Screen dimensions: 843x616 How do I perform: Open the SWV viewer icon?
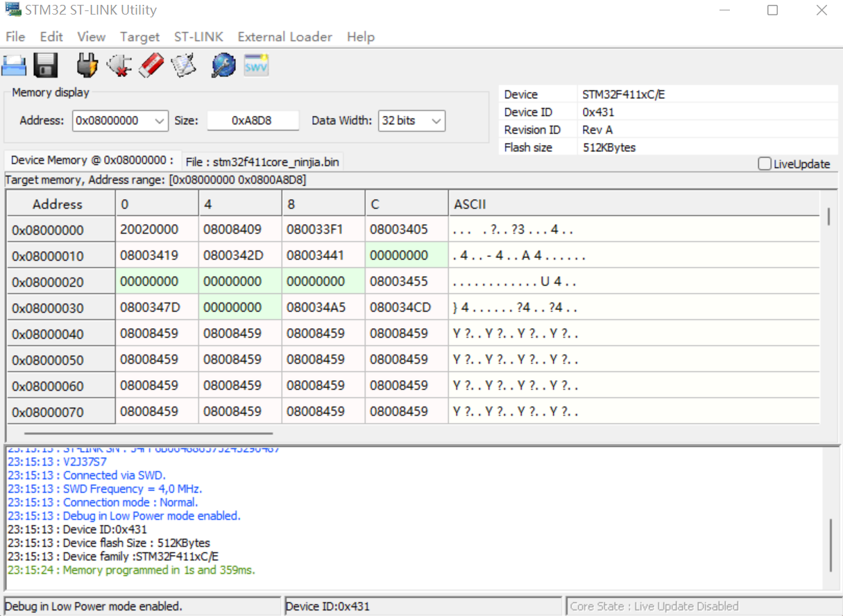coord(256,66)
